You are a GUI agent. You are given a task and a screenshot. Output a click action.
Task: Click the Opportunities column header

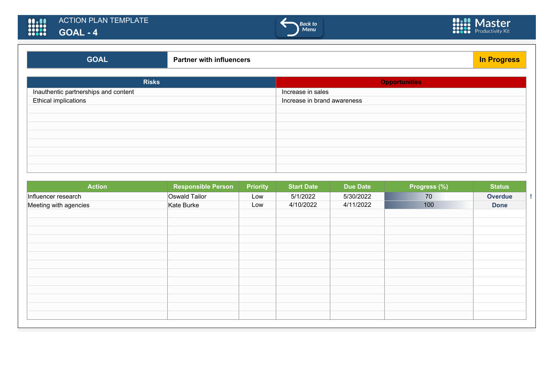(x=401, y=82)
